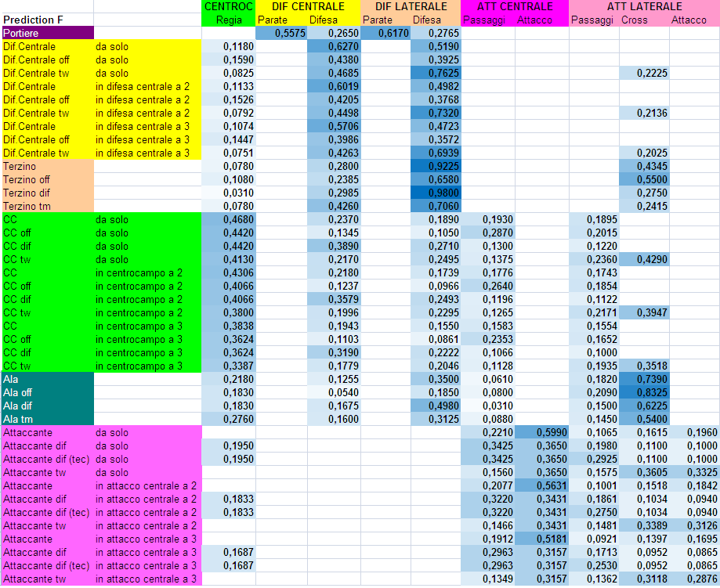Select Regia value 0,3838
The image size is (720, 588).
click(229, 326)
